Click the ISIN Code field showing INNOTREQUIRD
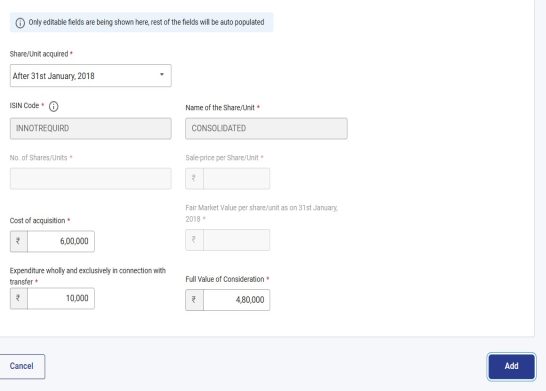 point(91,128)
